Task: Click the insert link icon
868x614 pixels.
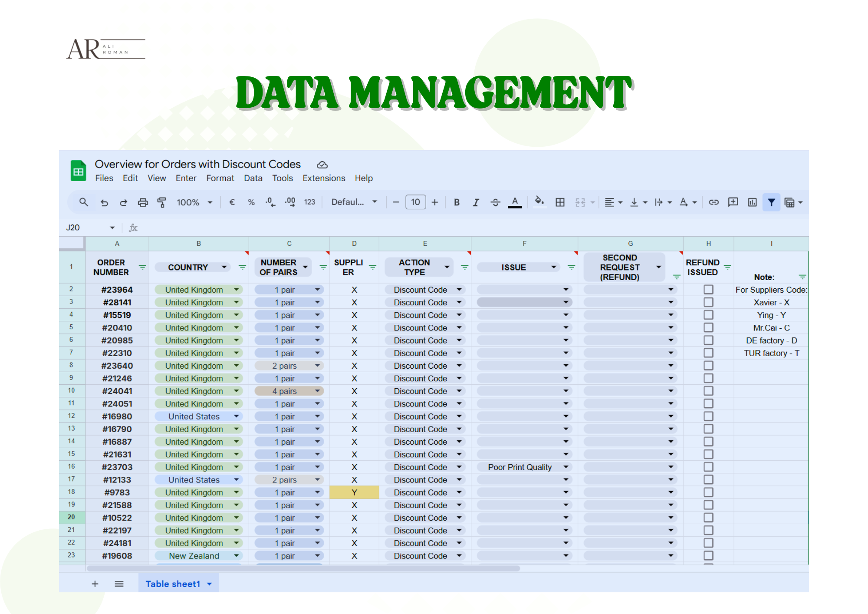Action: pos(713,202)
